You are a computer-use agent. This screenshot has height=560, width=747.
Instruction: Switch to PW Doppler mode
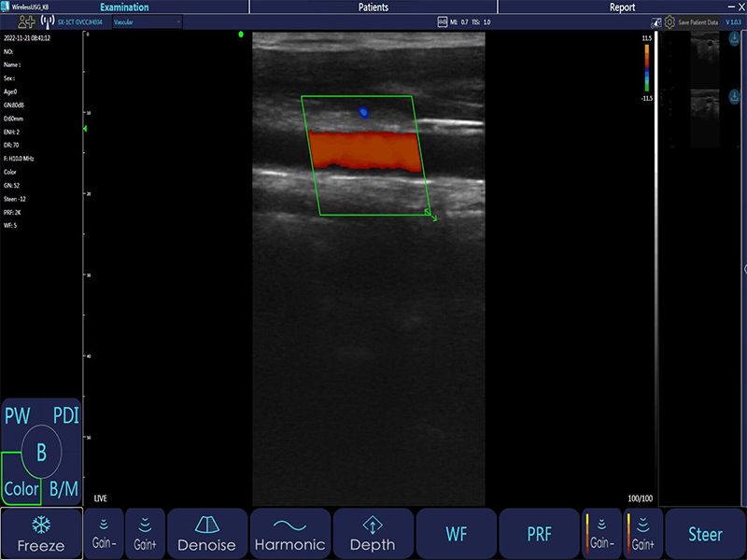pos(19,414)
